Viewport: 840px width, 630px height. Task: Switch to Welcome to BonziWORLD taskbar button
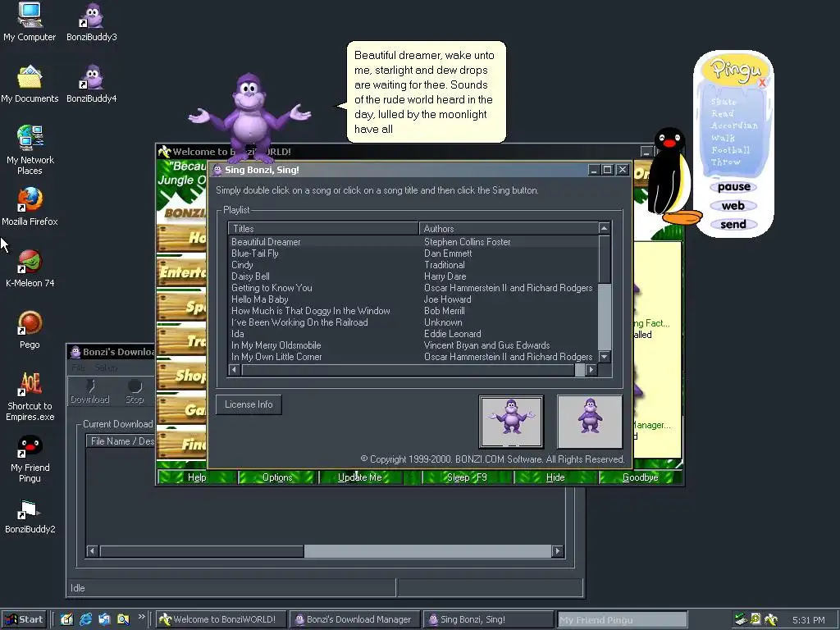(x=221, y=619)
